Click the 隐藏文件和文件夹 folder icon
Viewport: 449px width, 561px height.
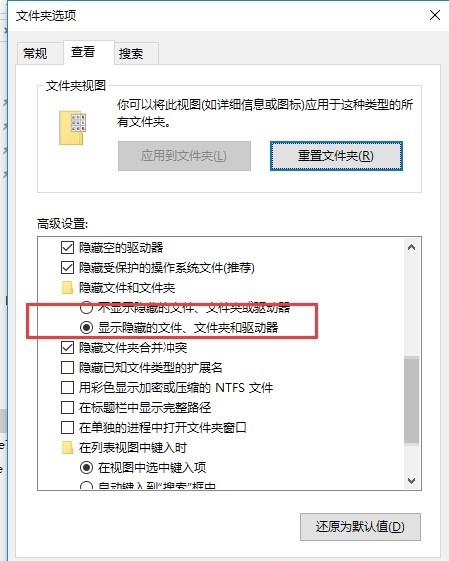click(67, 288)
